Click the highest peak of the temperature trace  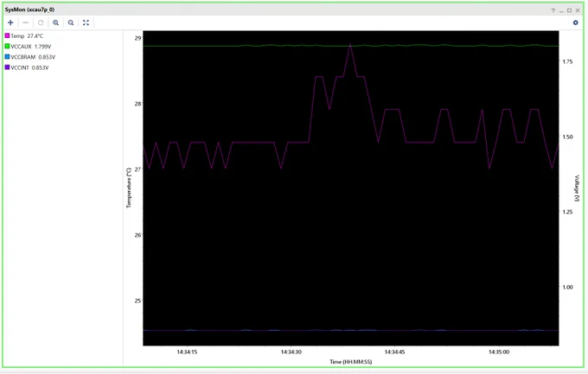click(350, 45)
